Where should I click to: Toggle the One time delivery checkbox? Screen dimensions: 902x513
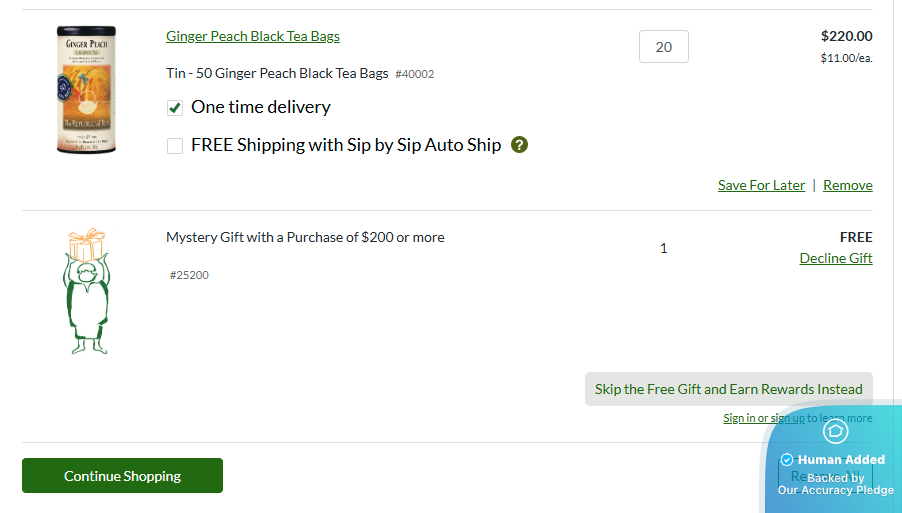pyautogui.click(x=175, y=108)
